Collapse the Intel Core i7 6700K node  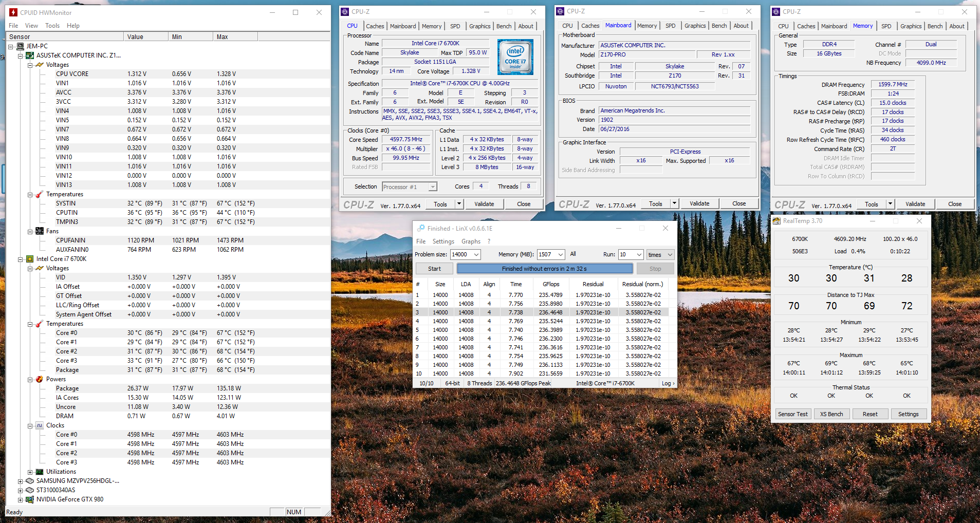click(x=21, y=259)
